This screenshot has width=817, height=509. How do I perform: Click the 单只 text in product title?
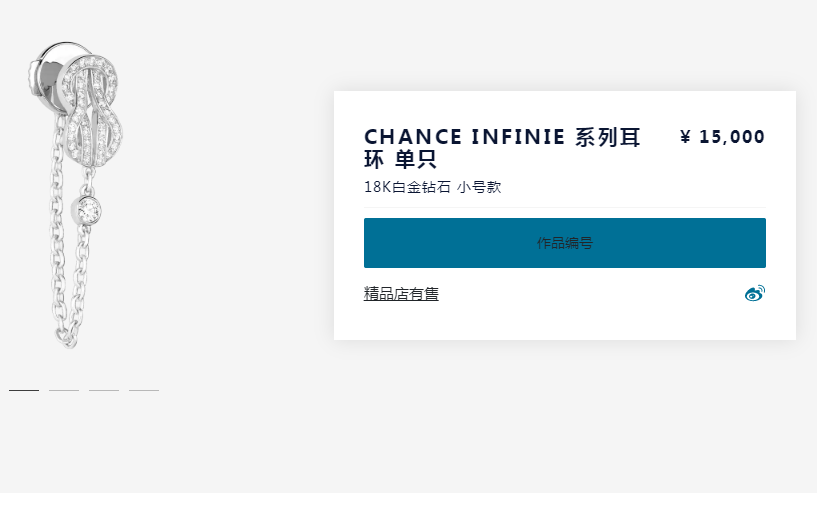[x=415, y=159]
